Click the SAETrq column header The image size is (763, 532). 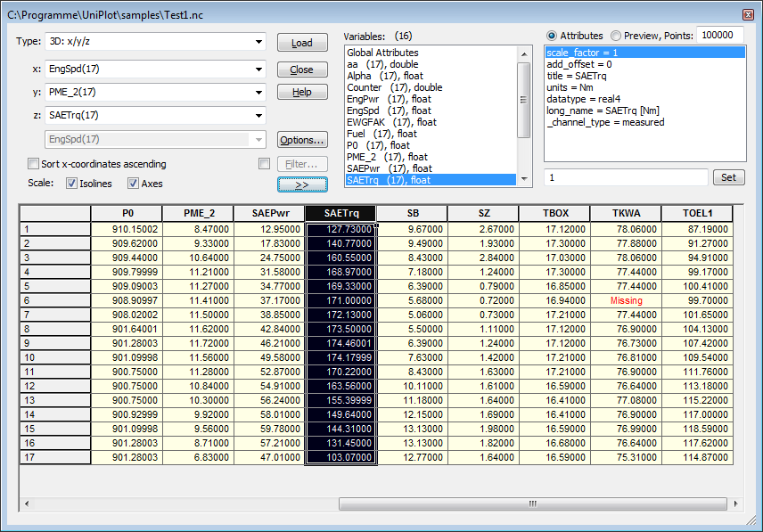[x=341, y=214]
